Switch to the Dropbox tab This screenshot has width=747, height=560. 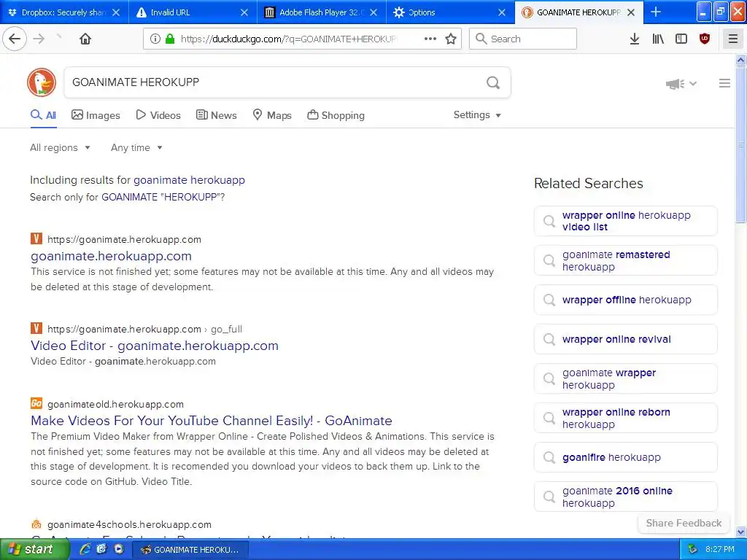coord(57,12)
